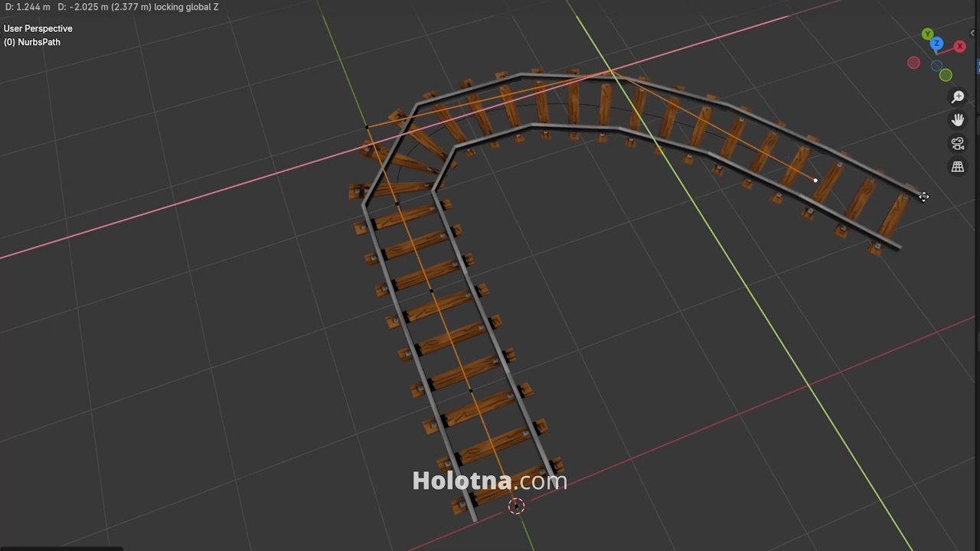Click the '(0) NurbsPath' object label
Screen dimensions: 980x551
(32, 42)
